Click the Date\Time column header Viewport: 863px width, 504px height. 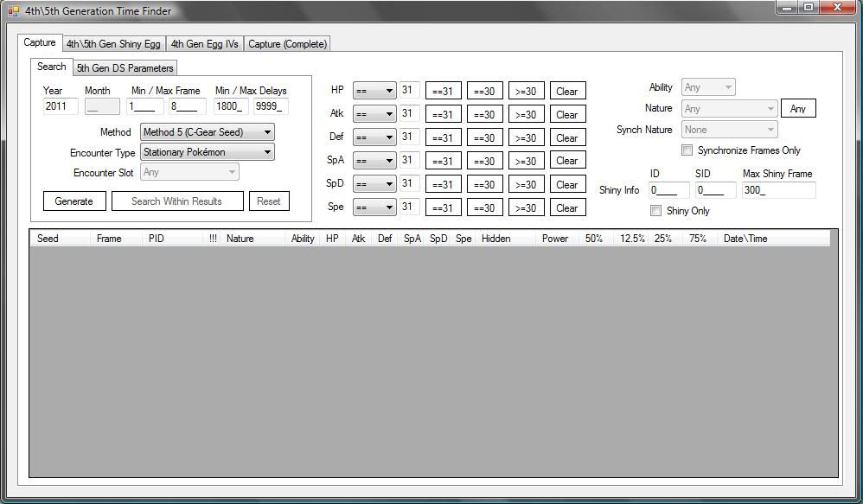point(773,239)
